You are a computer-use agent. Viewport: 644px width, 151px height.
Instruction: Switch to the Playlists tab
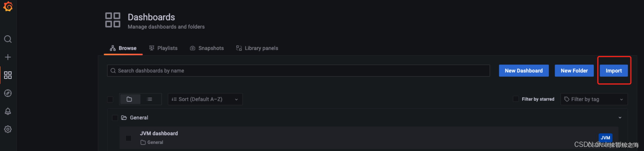tap(164, 48)
